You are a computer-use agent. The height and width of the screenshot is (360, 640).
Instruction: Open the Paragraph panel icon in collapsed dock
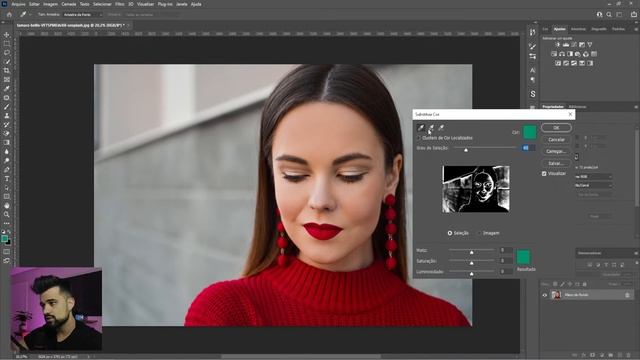[533, 80]
